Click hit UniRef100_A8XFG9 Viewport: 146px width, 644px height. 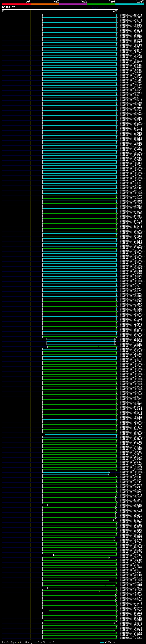[x=131, y=547]
